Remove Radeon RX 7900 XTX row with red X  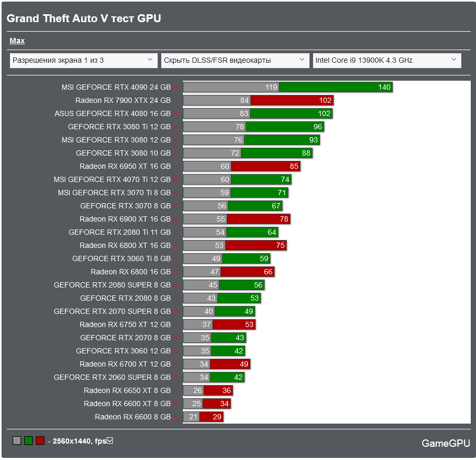[176, 101]
